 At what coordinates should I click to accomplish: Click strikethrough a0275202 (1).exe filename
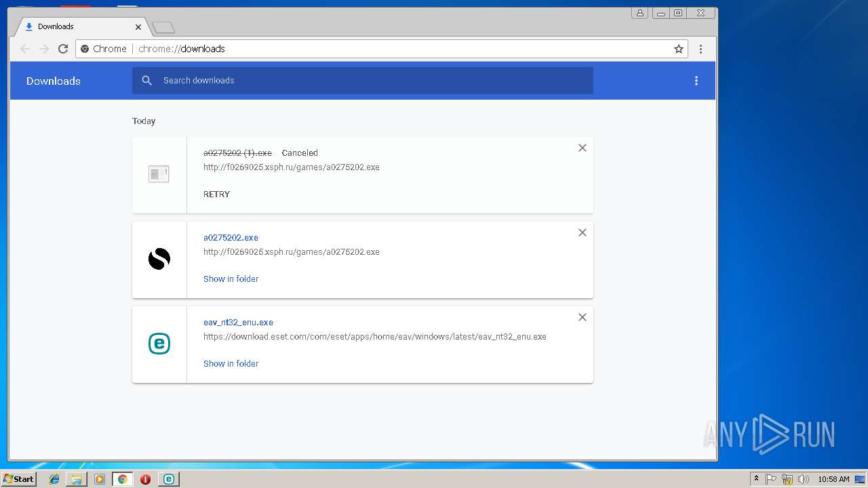[237, 153]
